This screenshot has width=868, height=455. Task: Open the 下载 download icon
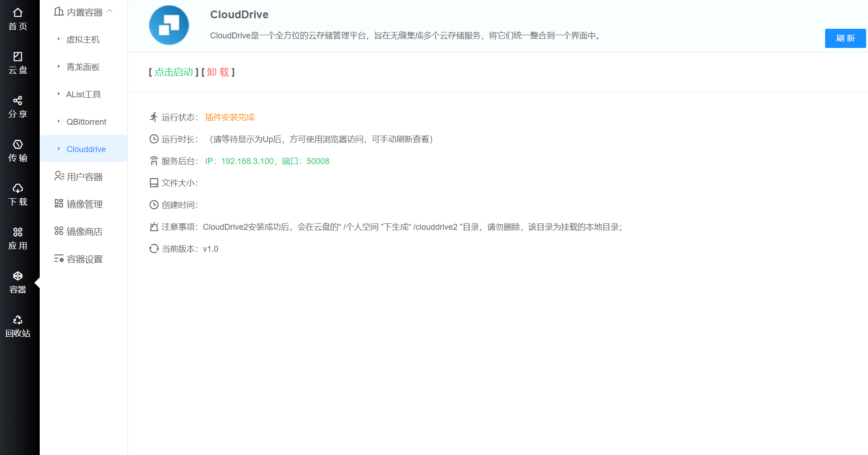pos(18,188)
